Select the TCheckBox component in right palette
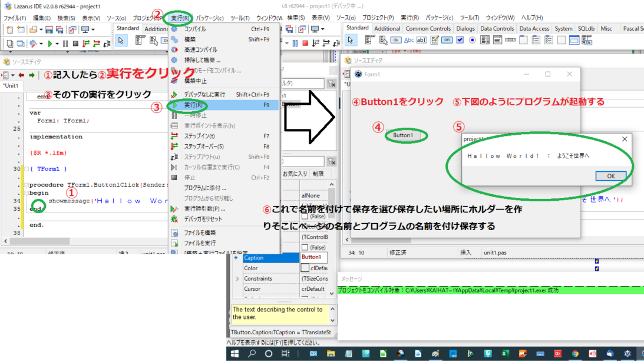 click(460, 40)
